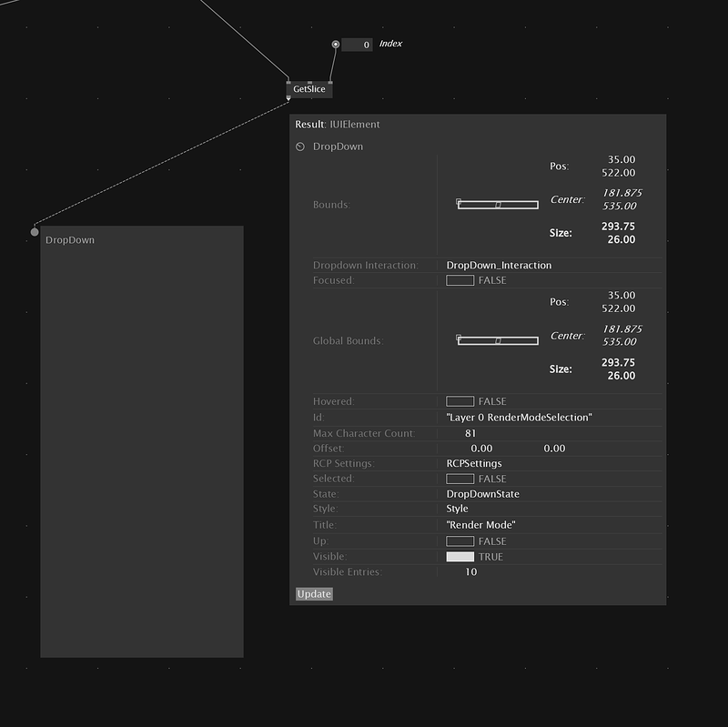728x727 pixels.
Task: Click the circular icon beside DropDown in tooltip
Action: coord(300,146)
